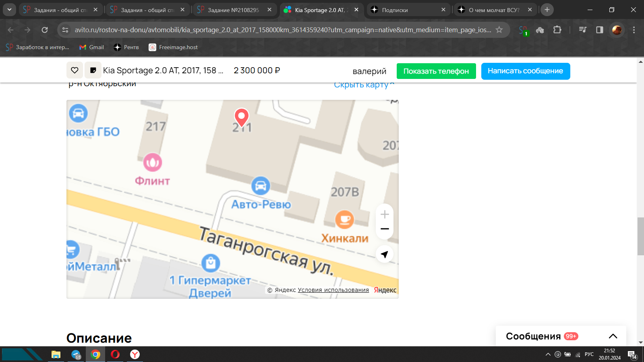Click the page vertical scrollbar thumb

tap(640, 236)
